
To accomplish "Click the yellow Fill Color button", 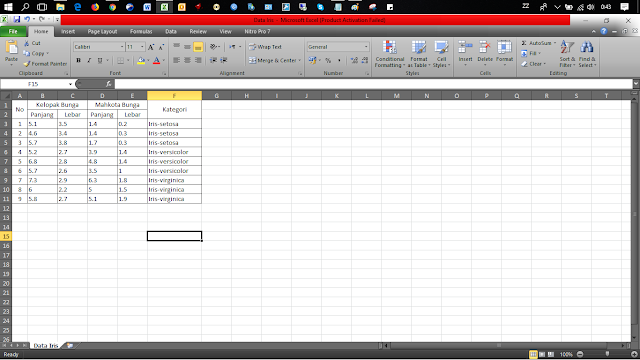I will pos(141,60).
